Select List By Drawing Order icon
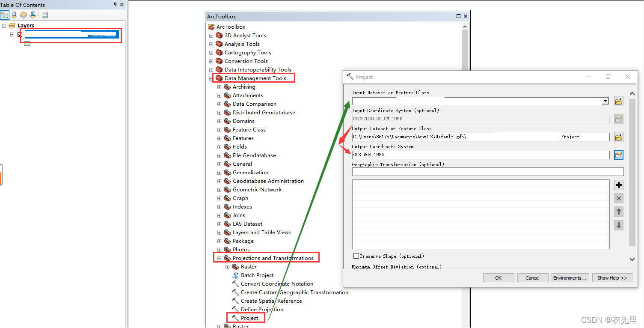Image resolution: width=644 pixels, height=328 pixels. (5, 15)
